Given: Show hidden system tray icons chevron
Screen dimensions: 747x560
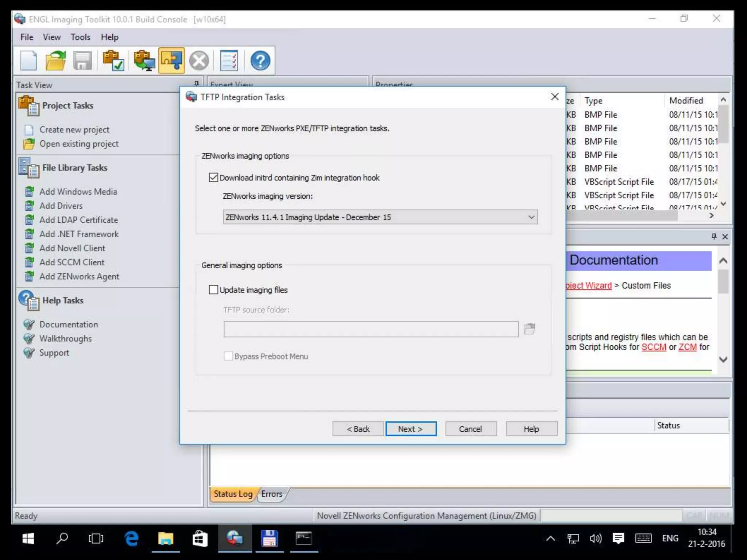Looking at the screenshot, I should (551, 538).
